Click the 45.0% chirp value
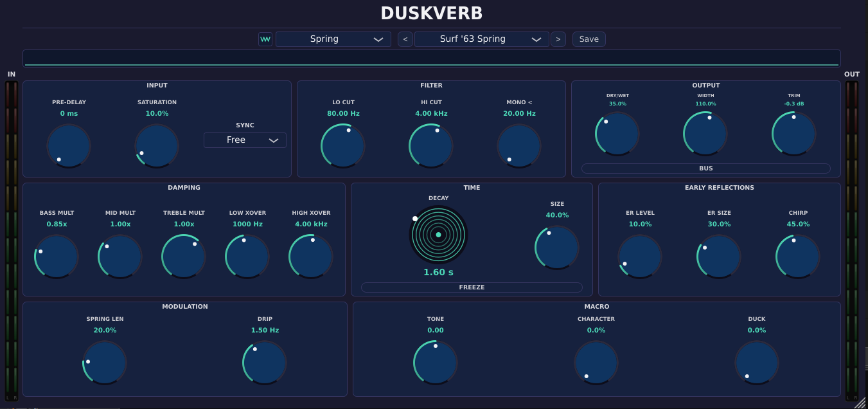 (798, 224)
